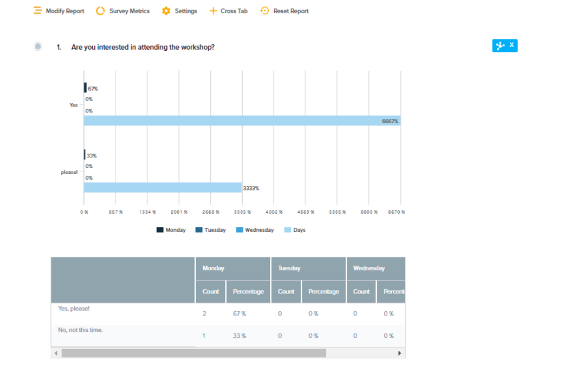Select the radio button beside question 1

click(38, 47)
